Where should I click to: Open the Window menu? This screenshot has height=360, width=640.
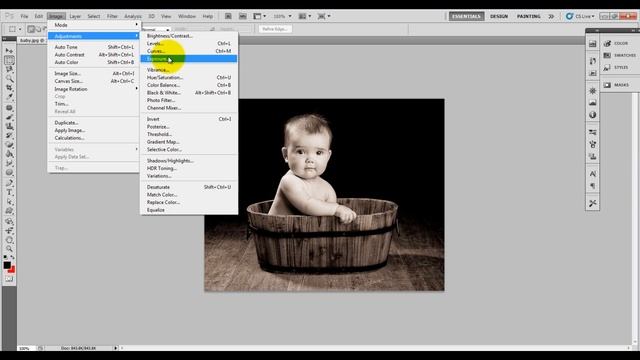click(x=187, y=16)
